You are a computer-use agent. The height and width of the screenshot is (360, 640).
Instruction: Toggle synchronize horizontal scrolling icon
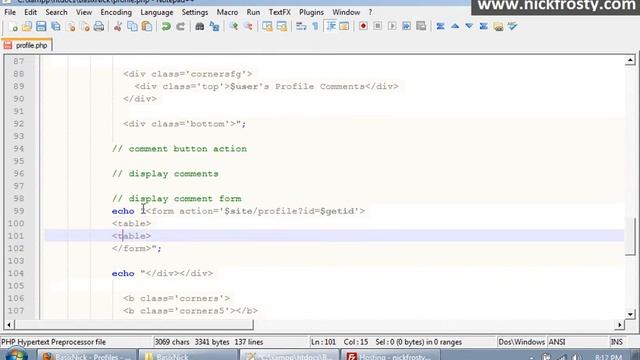click(282, 27)
